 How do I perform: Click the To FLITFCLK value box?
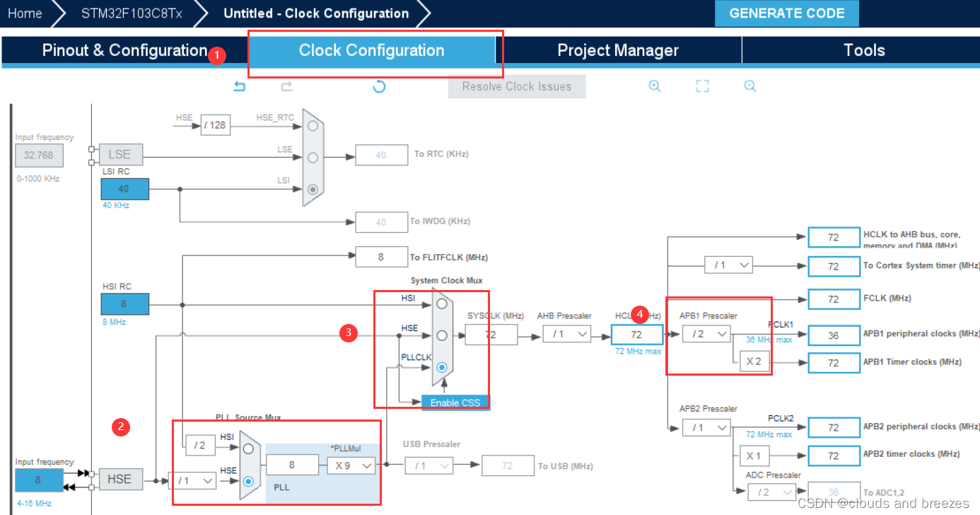[x=381, y=257]
